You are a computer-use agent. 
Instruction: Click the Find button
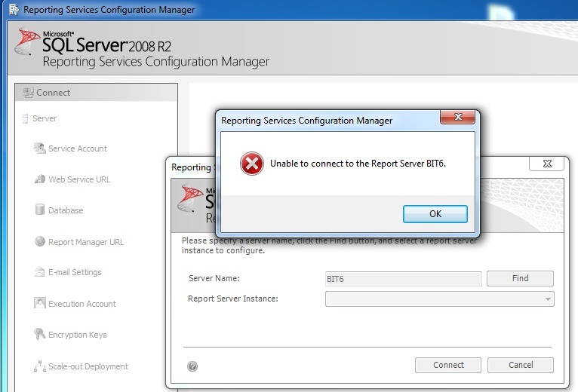520,278
